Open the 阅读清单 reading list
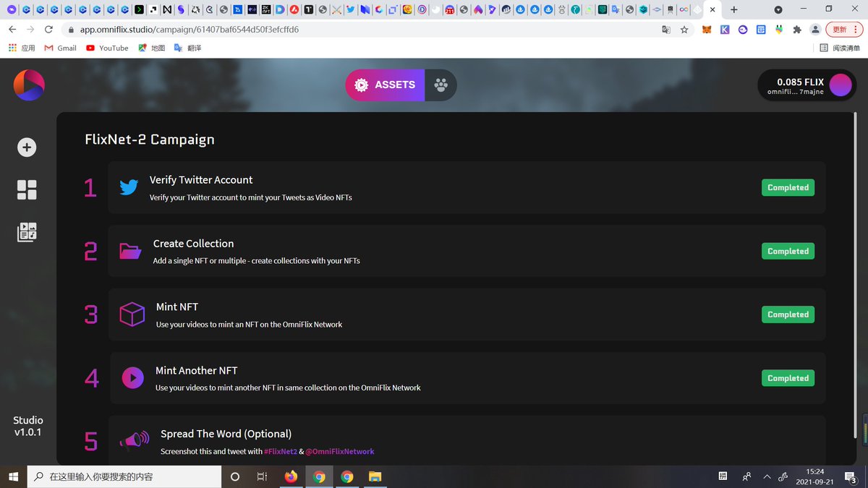Viewport: 868px width, 488px height. click(x=840, y=48)
